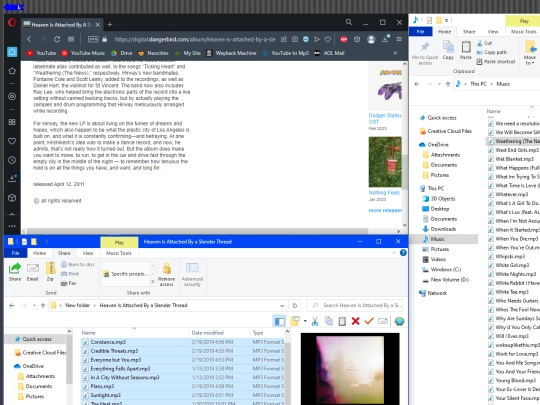The height and width of the screenshot is (405, 540).
Task: Select Specific people in Share with list
Action: click(x=126, y=274)
